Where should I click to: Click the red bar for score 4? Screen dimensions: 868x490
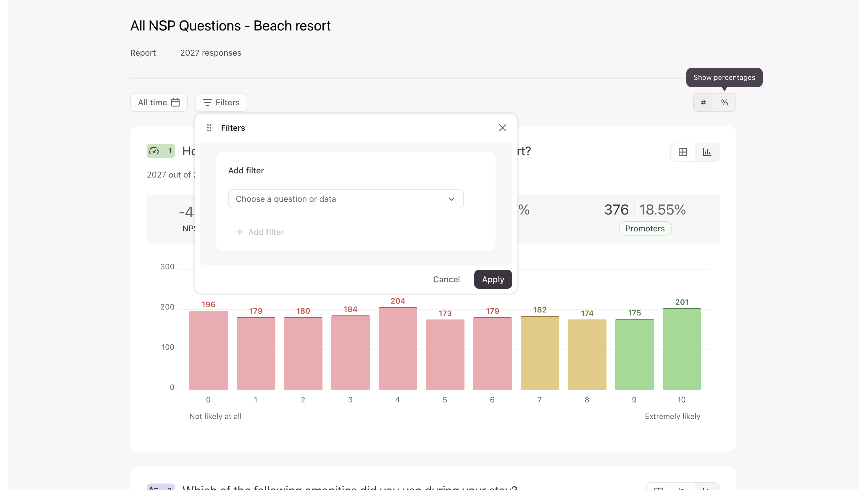tap(398, 349)
